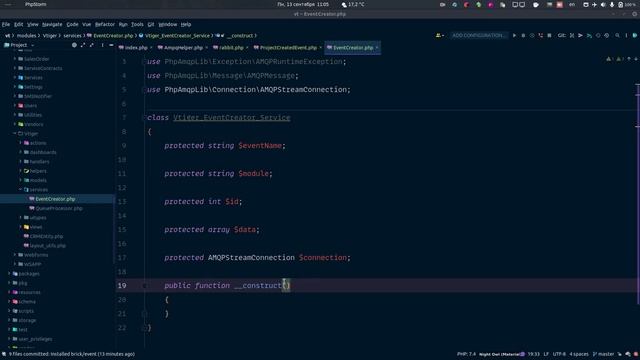This screenshot has width=640, height=360.
Task: Open the Refactor menu
Action: [105, 24]
